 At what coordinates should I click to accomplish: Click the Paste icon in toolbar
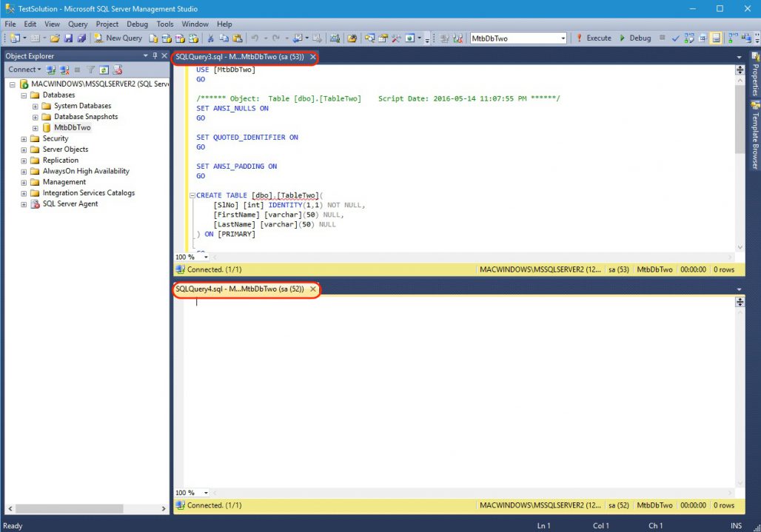pos(238,38)
